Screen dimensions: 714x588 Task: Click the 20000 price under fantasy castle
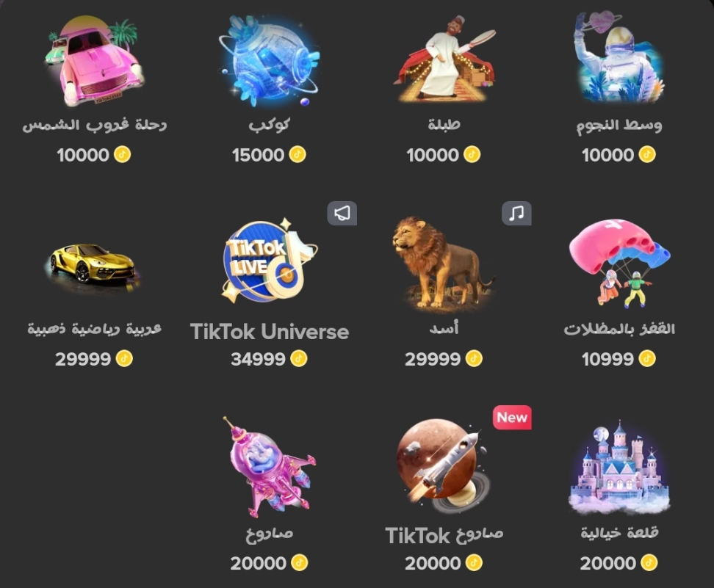[x=607, y=564]
